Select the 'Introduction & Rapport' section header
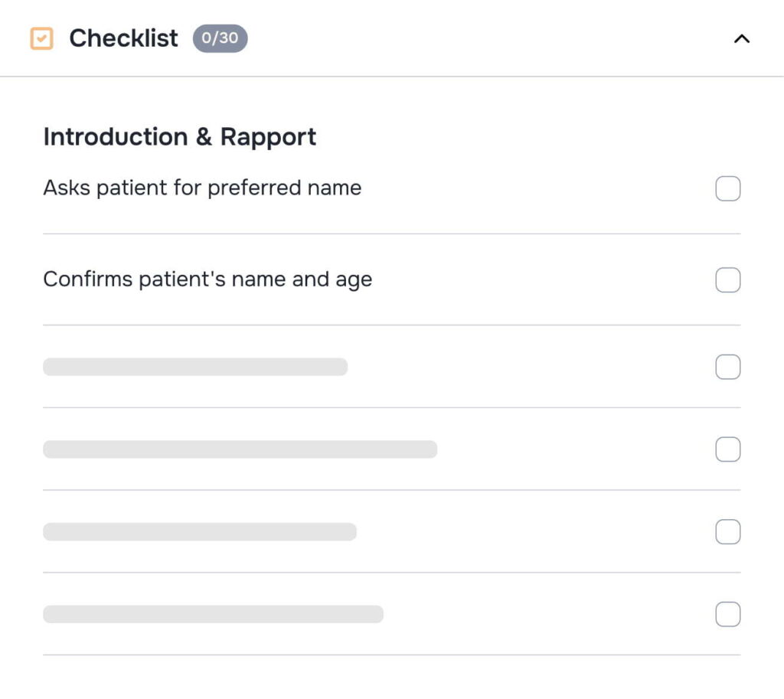The width and height of the screenshot is (784, 699). [179, 136]
